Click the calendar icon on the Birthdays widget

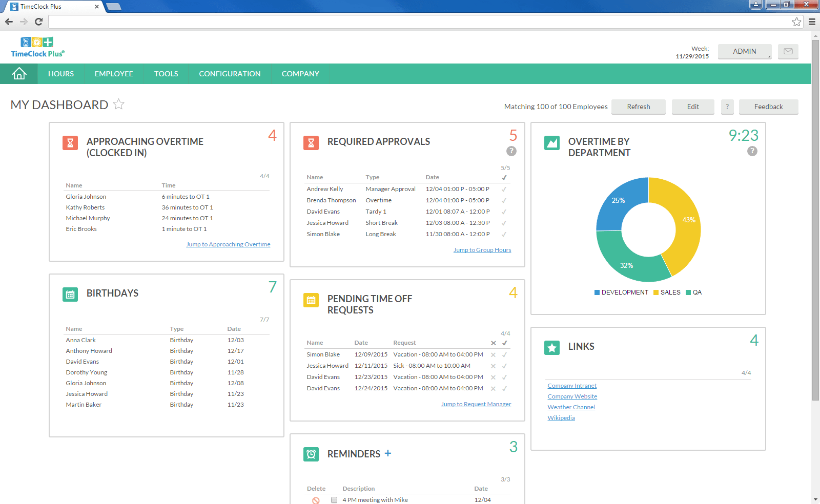tap(69, 295)
